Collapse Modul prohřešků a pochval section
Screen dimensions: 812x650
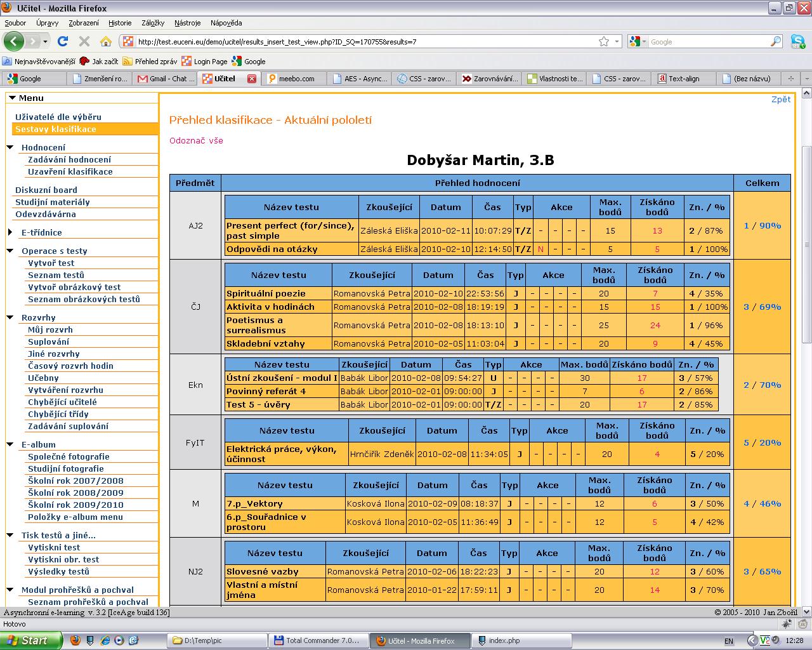tap(10, 590)
